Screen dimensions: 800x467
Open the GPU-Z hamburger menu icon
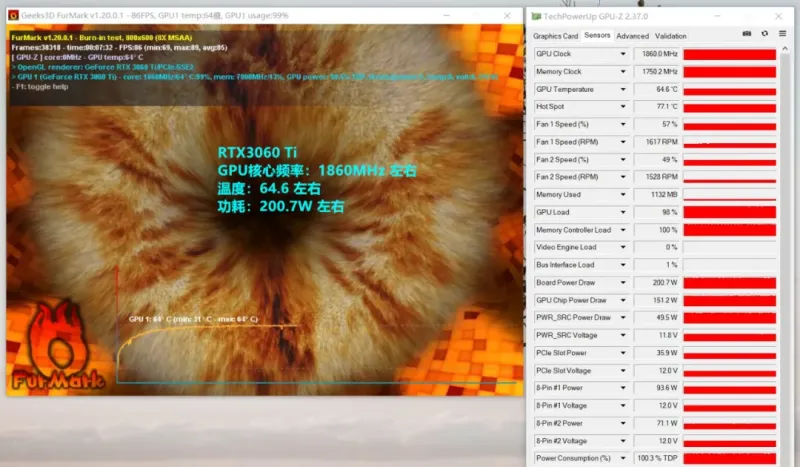782,34
